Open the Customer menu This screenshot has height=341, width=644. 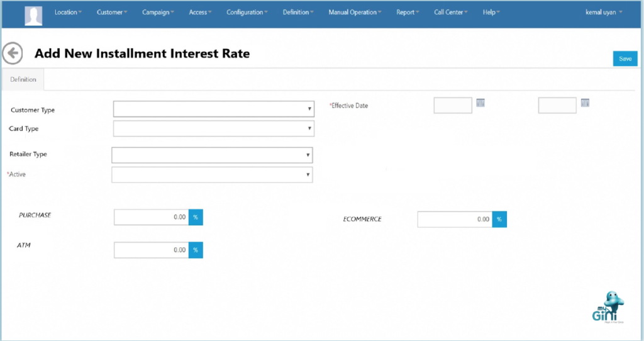coord(112,13)
